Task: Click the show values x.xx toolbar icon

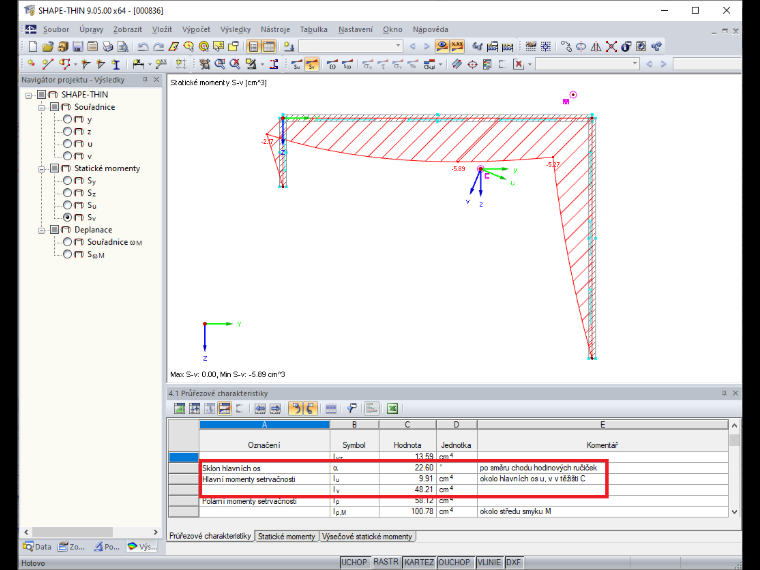Action: click(457, 47)
